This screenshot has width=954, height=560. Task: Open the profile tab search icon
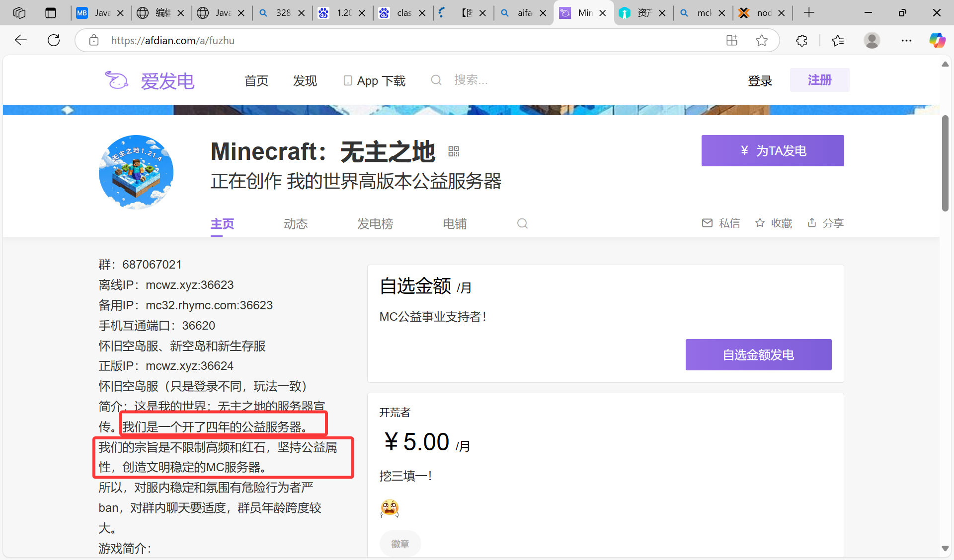click(x=522, y=223)
